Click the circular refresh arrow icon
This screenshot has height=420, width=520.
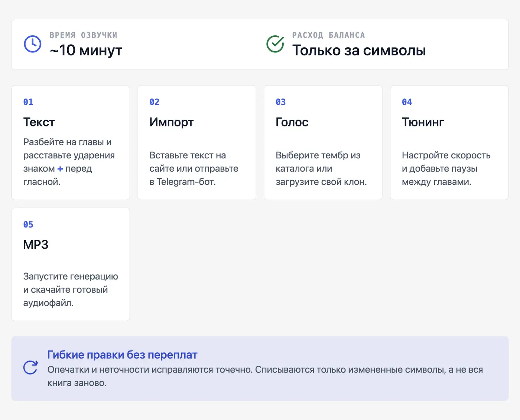point(30,368)
